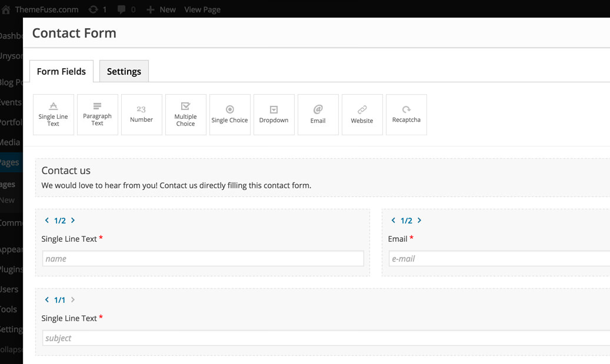Click New in the admin bar
This screenshot has height=364, width=610.
pyautogui.click(x=161, y=9)
